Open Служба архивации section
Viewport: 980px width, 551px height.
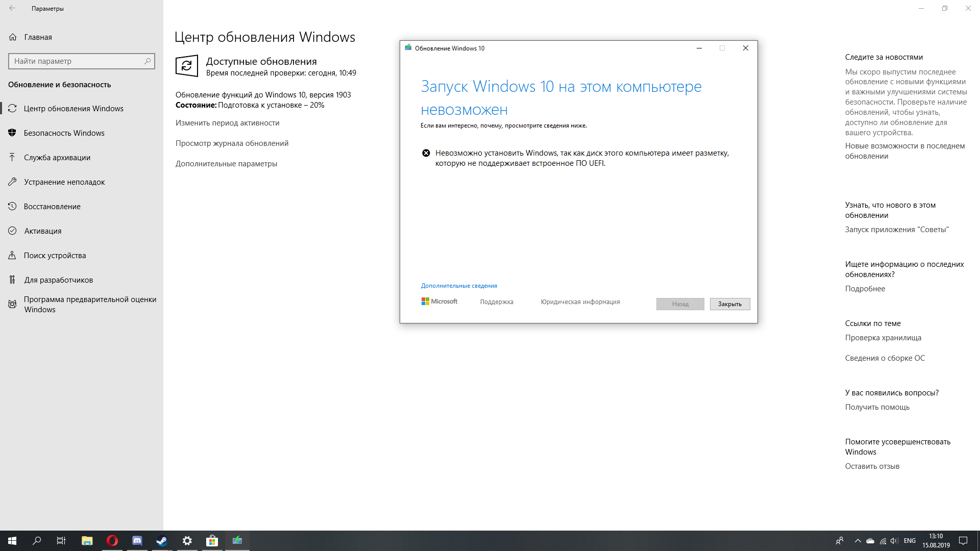click(x=82, y=158)
